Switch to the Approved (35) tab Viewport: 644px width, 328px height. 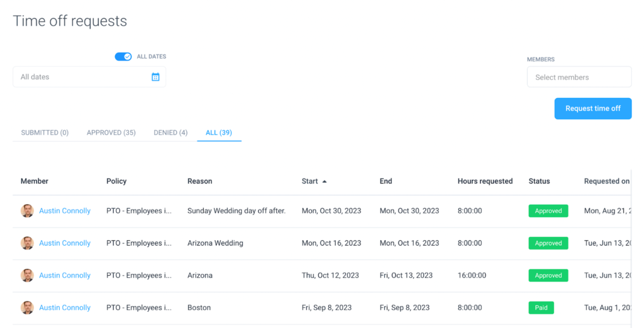(x=111, y=133)
